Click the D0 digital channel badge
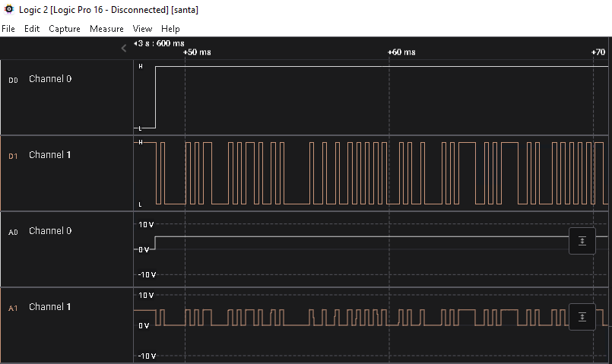Screen dimensions: 612x364 click(13, 80)
